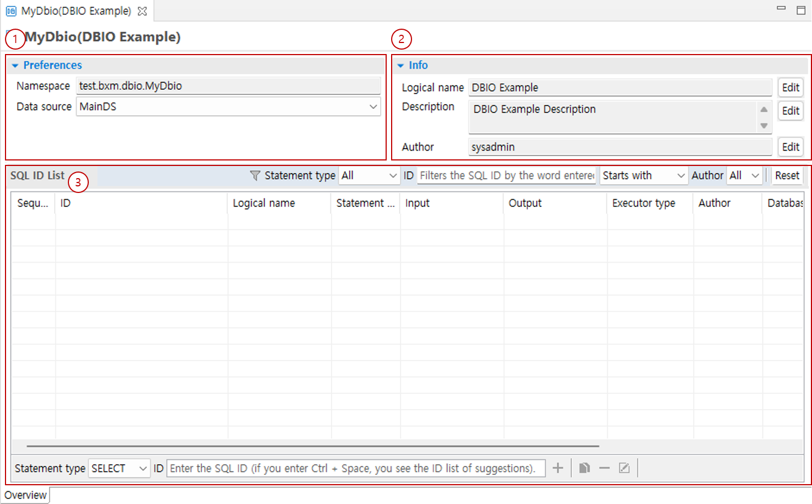Open the Data source MainDS dropdown

(373, 106)
